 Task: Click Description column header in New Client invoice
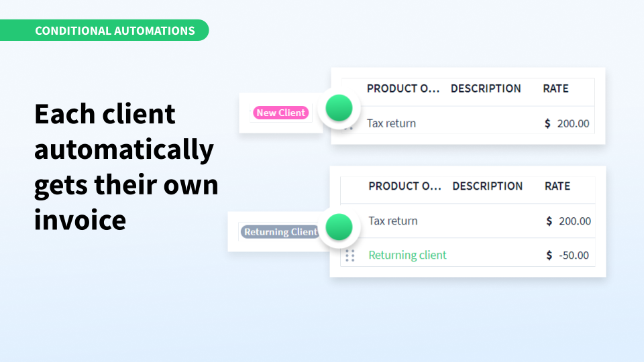[486, 88]
